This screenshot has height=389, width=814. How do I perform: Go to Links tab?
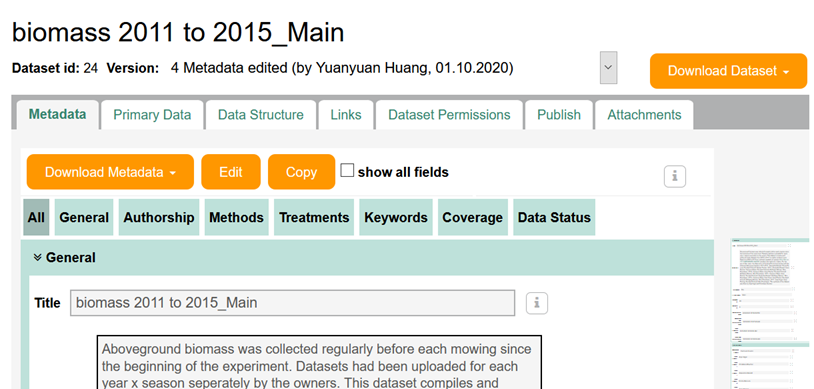point(346,115)
